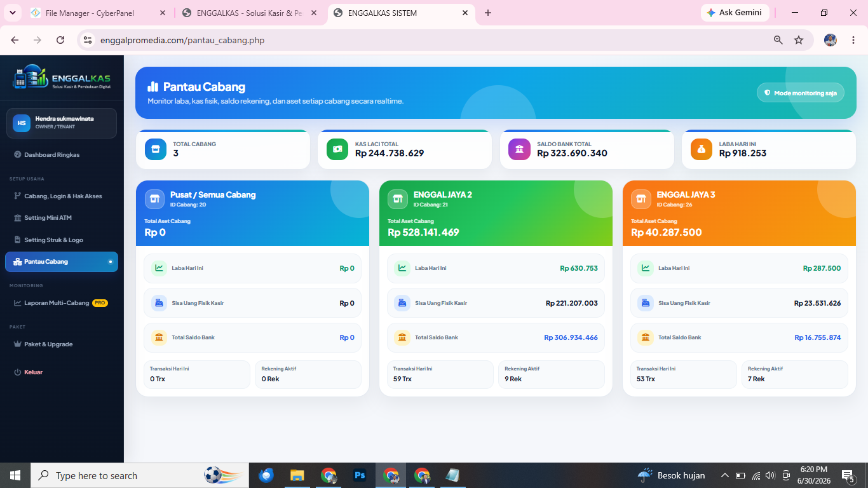The width and height of the screenshot is (868, 488).
Task: Click the Pusat / Semua Cabang store icon
Action: [x=154, y=199]
